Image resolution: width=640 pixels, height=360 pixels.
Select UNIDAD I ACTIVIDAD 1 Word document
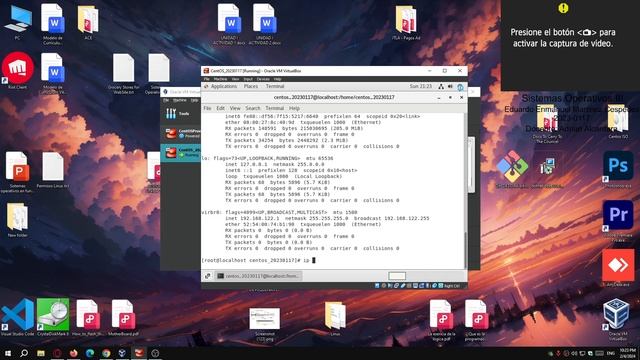click(x=229, y=24)
